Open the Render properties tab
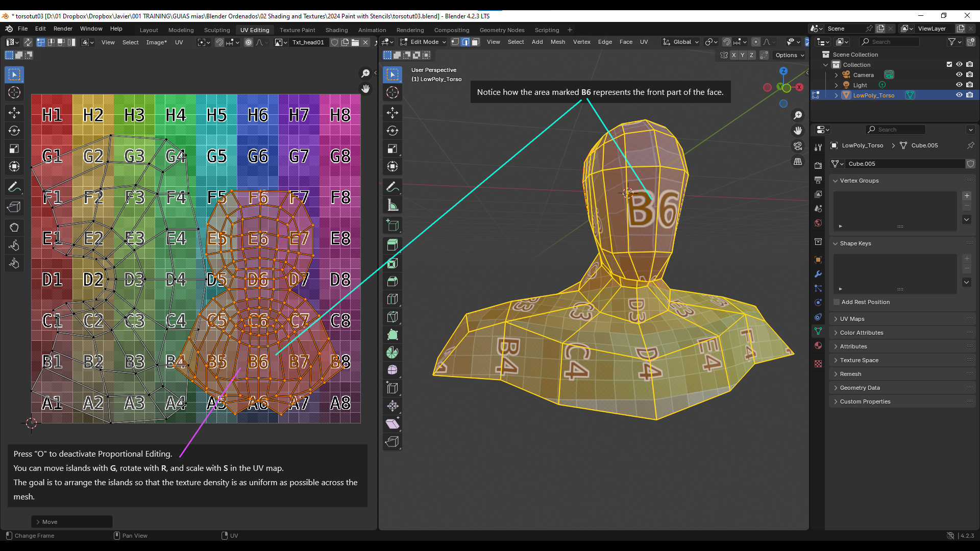980x551 pixels. pyautogui.click(x=818, y=166)
